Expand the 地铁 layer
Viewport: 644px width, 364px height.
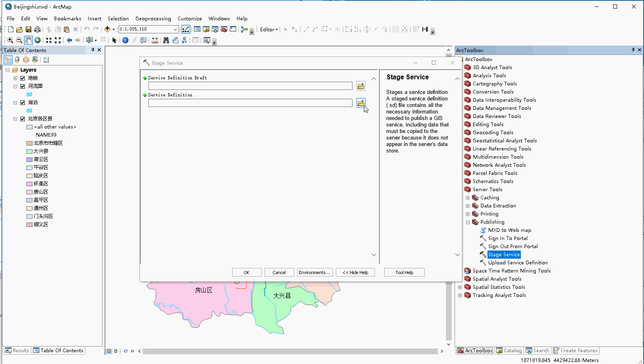pyautogui.click(x=15, y=78)
